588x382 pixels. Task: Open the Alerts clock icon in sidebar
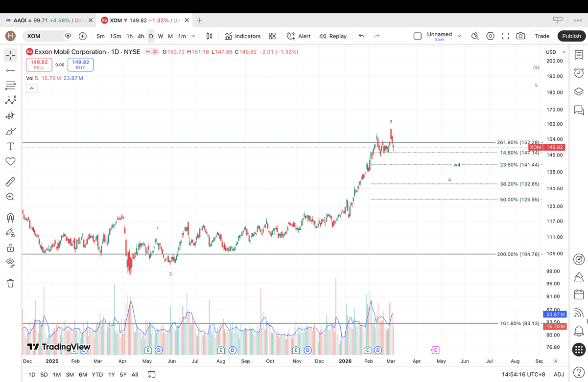click(579, 73)
